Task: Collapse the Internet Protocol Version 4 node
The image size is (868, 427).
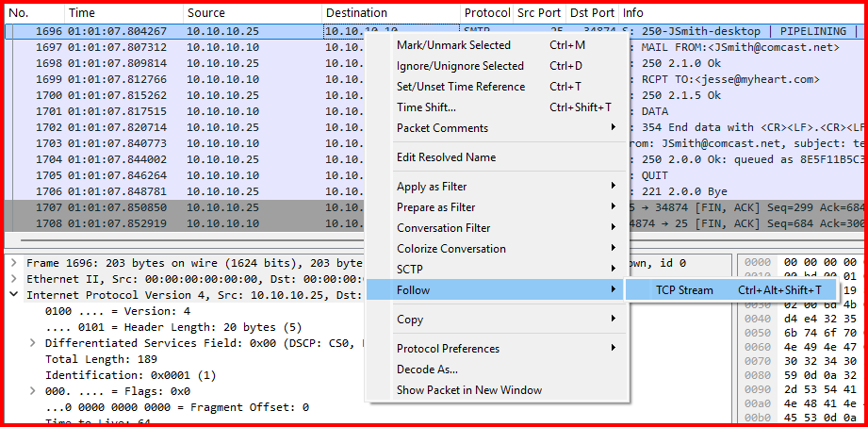Action: coord(13,295)
